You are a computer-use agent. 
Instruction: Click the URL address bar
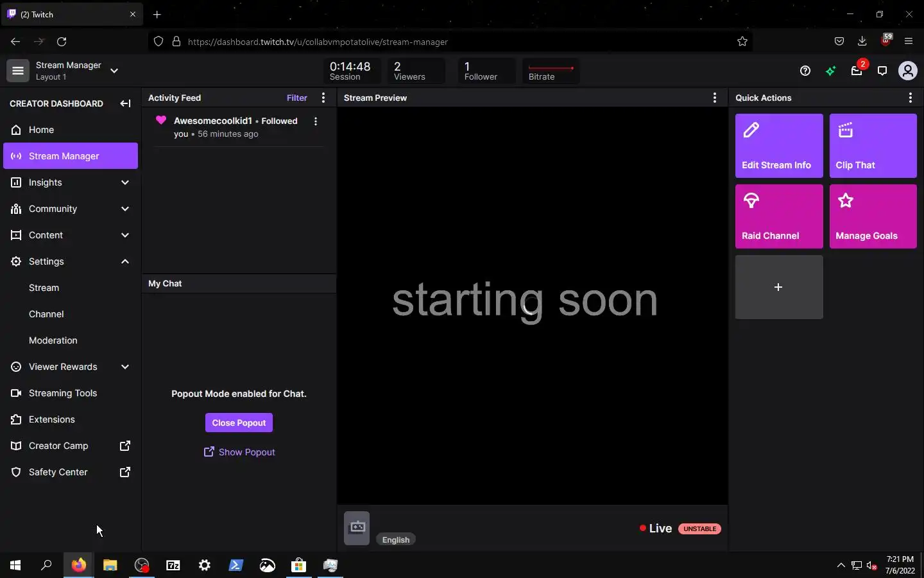point(449,42)
